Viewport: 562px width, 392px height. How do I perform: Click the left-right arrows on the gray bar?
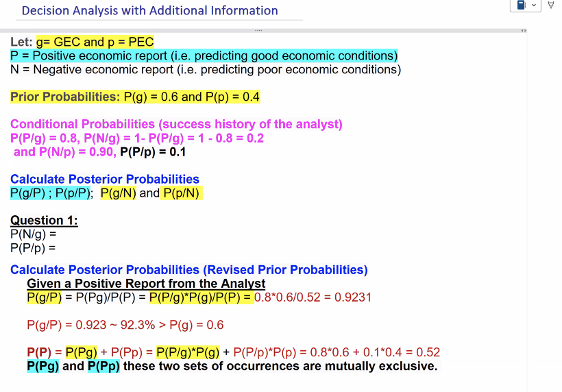coord(524,30)
